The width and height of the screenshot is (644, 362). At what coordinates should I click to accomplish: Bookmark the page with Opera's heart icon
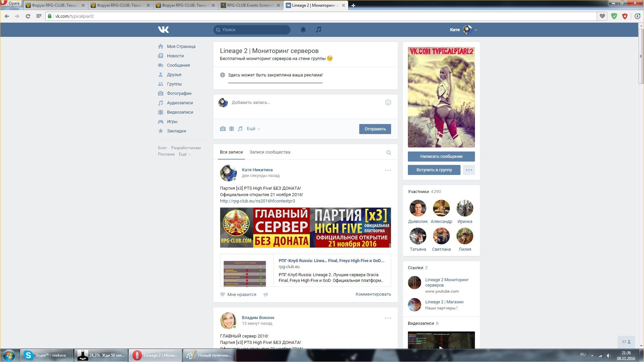click(x=602, y=16)
